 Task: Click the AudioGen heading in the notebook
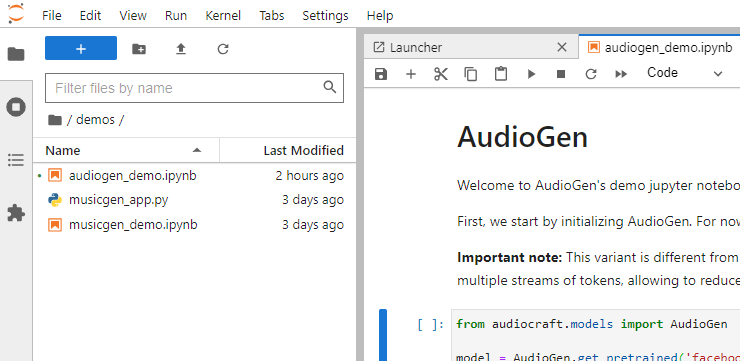522,137
